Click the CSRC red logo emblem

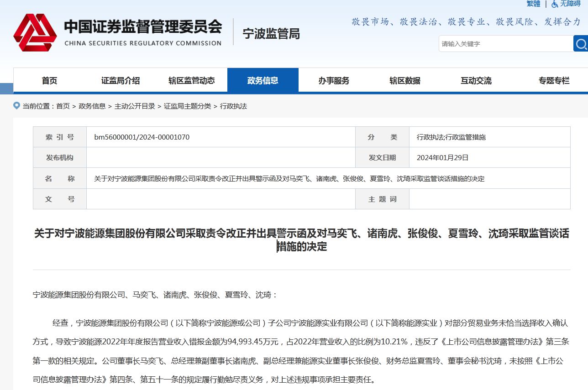point(35,32)
